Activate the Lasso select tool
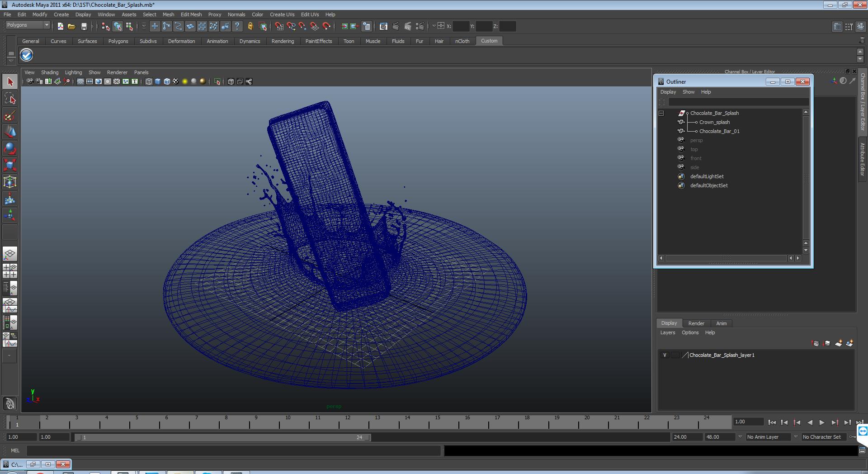Image resolution: width=868 pixels, height=474 pixels. (x=10, y=99)
